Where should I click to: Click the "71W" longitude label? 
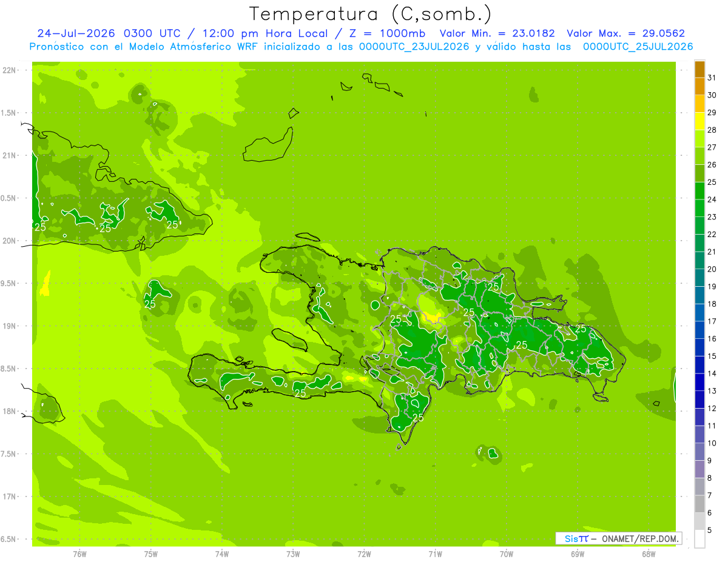[x=435, y=554]
